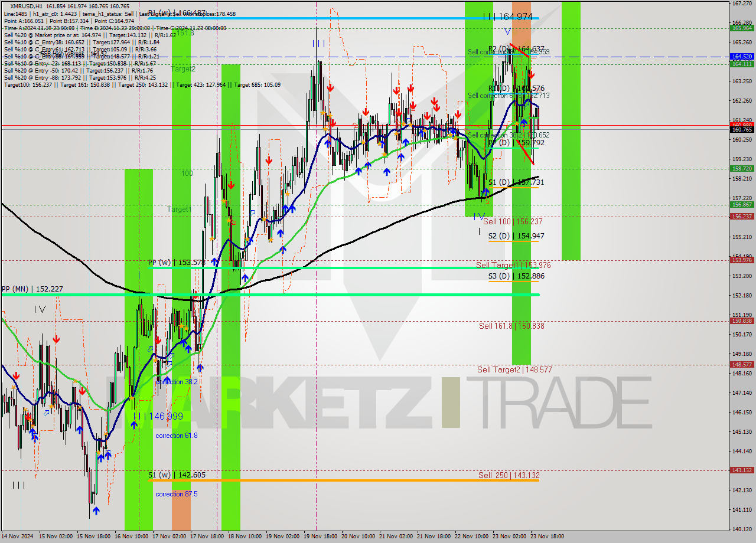Select the 155.210 price scale value
This screenshot has height=543, width=756.
pyautogui.click(x=742, y=237)
